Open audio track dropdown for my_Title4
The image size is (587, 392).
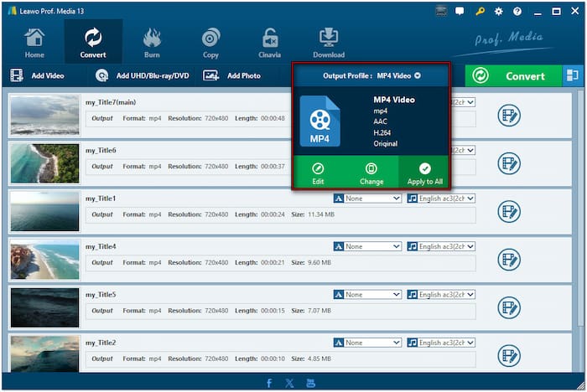point(441,246)
